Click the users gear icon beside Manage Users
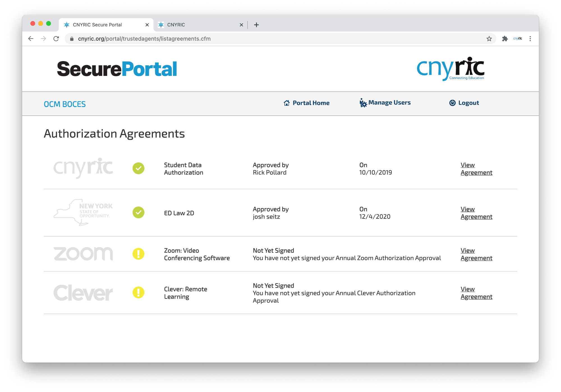The height and width of the screenshot is (392, 561). [363, 103]
